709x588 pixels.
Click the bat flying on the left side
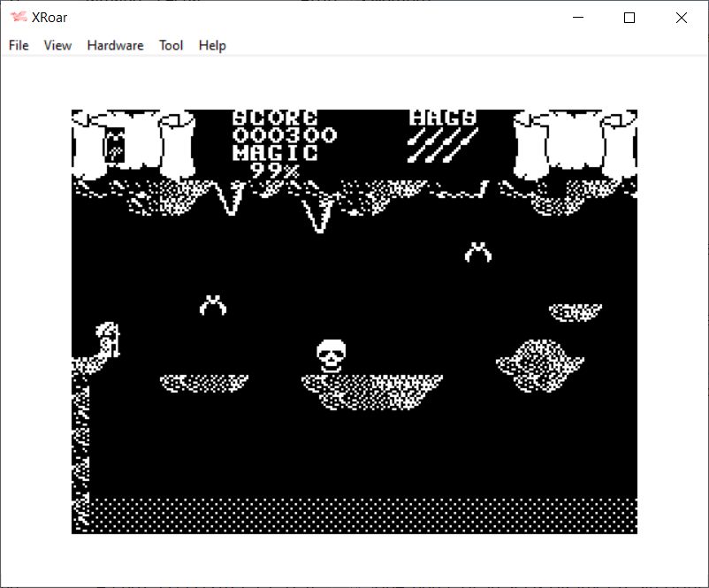tap(213, 305)
